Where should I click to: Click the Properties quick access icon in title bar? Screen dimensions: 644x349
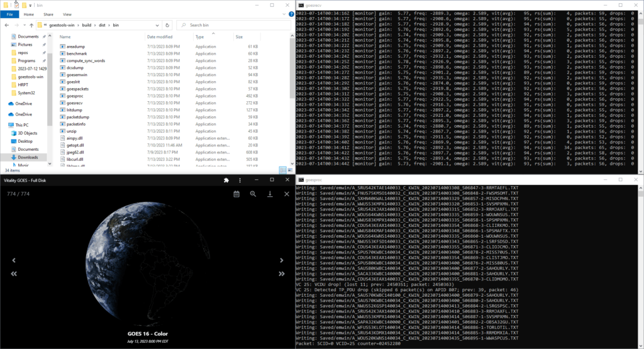tap(16, 5)
